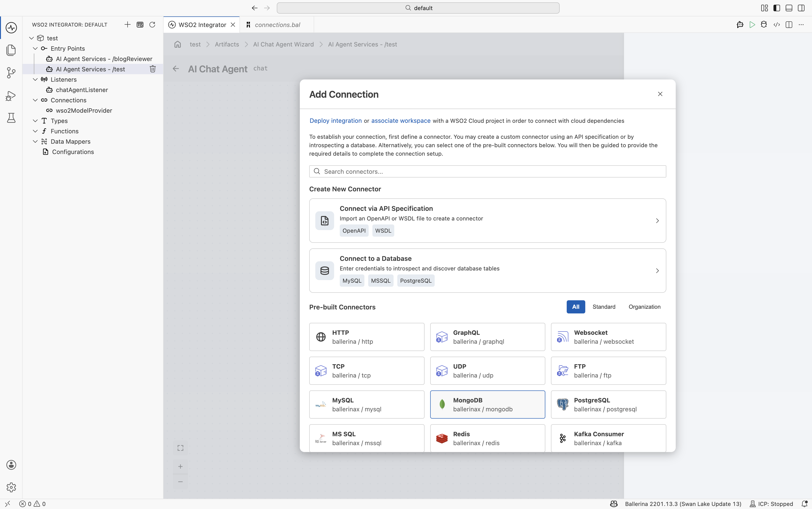This screenshot has width=812, height=509.
Task: Expand the Functions tree node
Action: 35,131
